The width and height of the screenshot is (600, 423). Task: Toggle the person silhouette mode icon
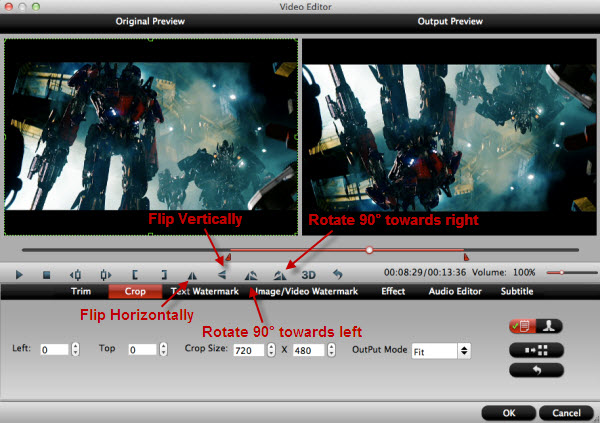pos(549,326)
